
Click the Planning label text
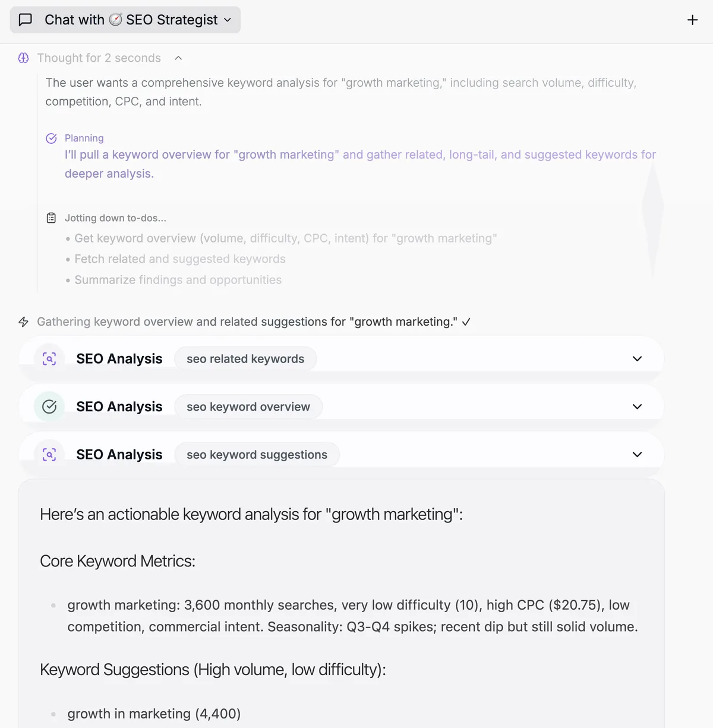pos(84,138)
